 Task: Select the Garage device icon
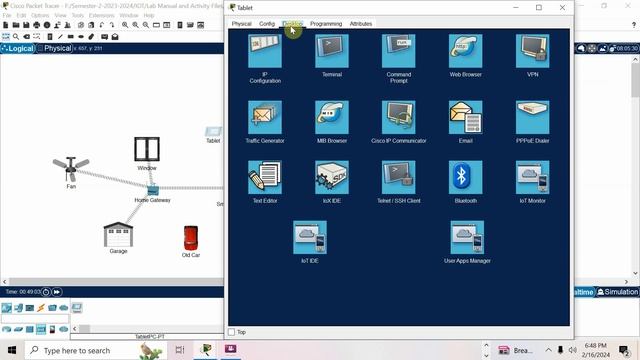click(118, 235)
